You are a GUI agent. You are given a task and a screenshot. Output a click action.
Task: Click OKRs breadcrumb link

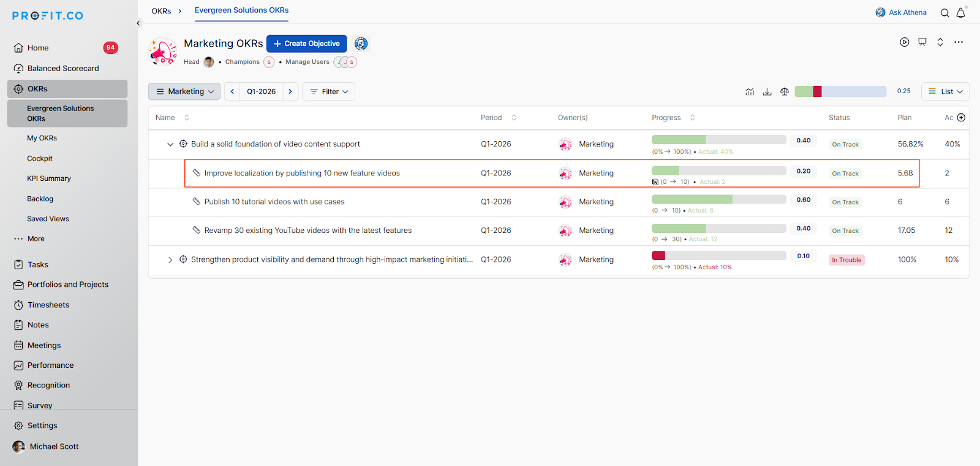coord(161,11)
